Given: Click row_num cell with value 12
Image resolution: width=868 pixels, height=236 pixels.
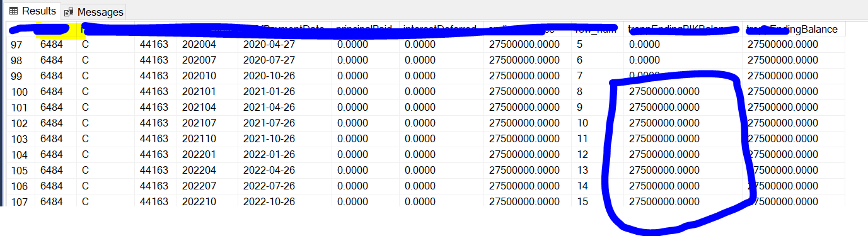Looking at the screenshot, I should 598,155.
